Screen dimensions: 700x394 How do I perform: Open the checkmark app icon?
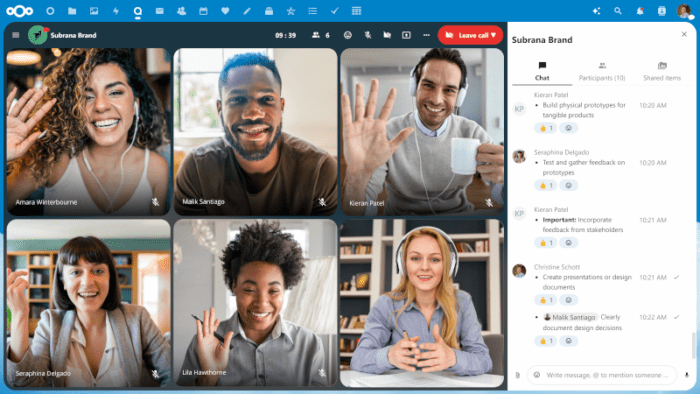coord(334,11)
